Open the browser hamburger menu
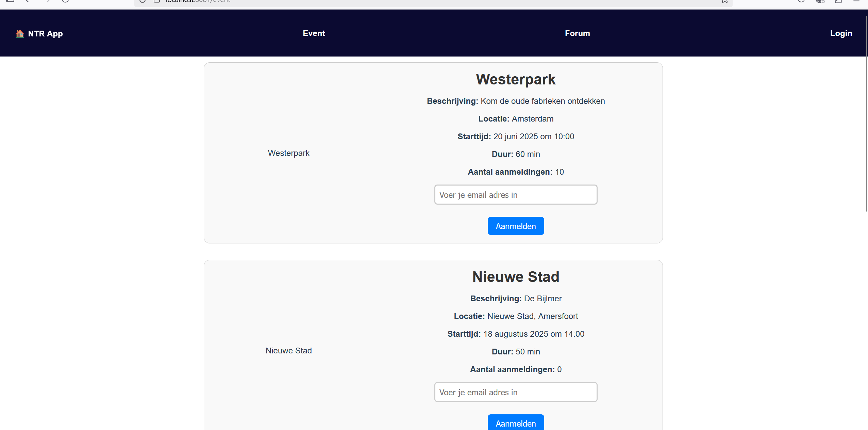Screen dimensions: 868x430 [856, 1]
